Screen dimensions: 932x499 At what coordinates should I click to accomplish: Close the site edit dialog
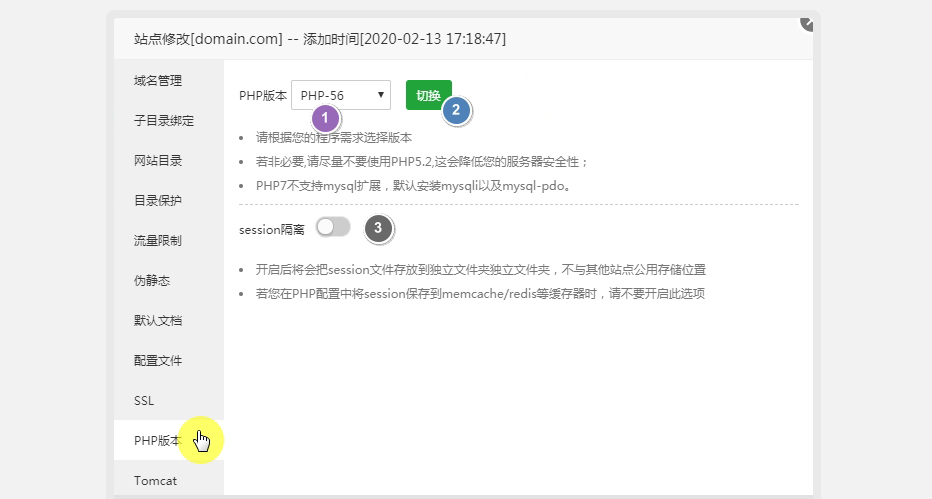coord(807,24)
